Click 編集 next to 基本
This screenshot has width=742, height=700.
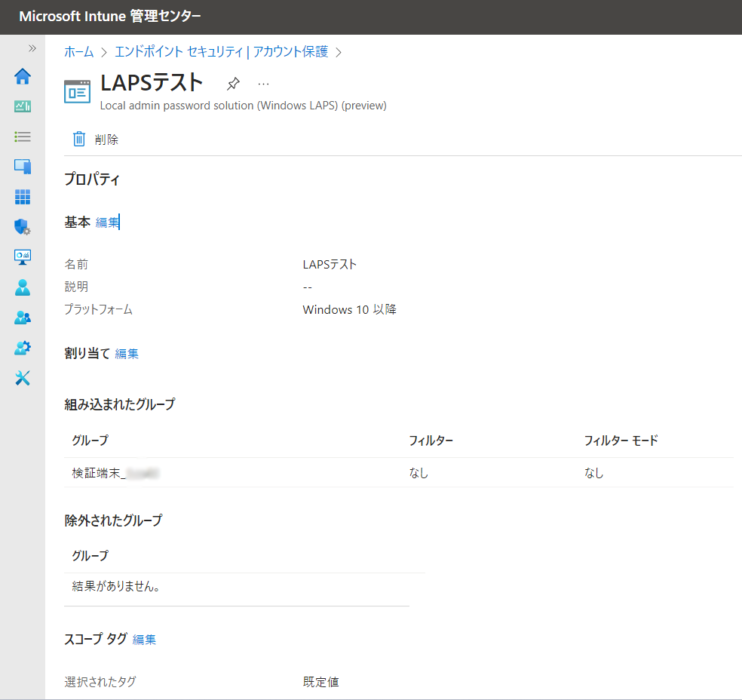107,223
